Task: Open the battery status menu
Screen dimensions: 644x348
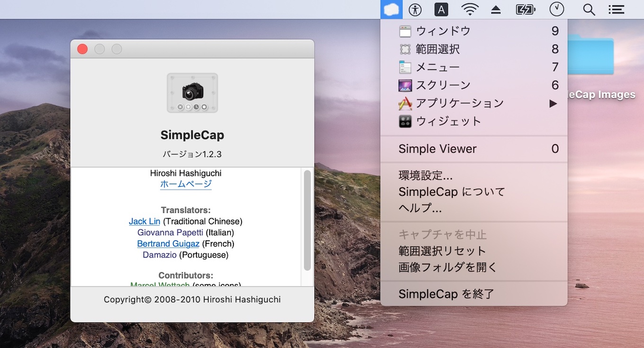Action: click(526, 9)
